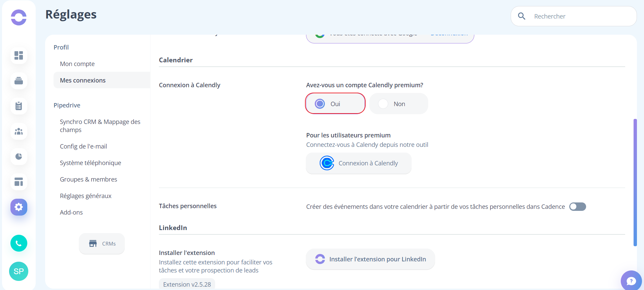
Task: Click the search magnifier icon
Action: [521, 16]
